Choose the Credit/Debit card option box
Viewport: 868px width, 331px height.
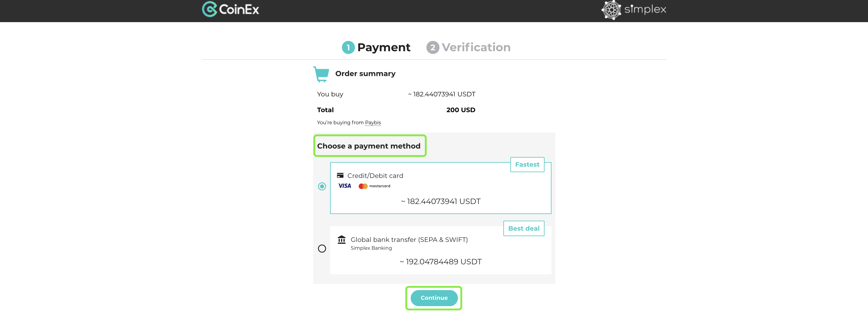(x=440, y=188)
